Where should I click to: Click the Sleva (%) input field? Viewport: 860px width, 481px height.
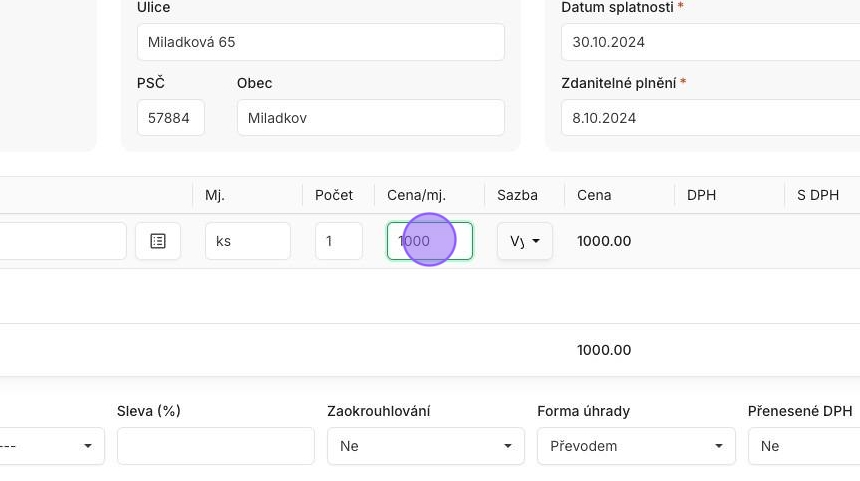pyautogui.click(x=215, y=446)
